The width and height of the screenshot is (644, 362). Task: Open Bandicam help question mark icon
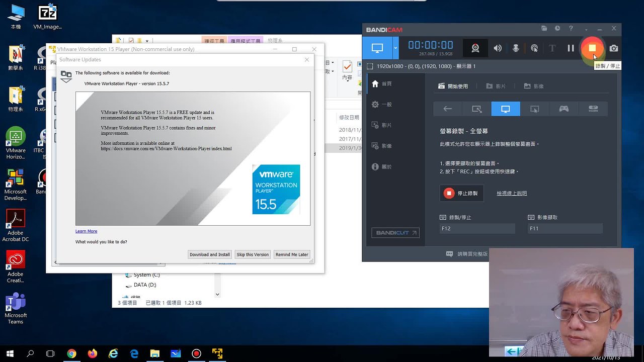click(571, 29)
